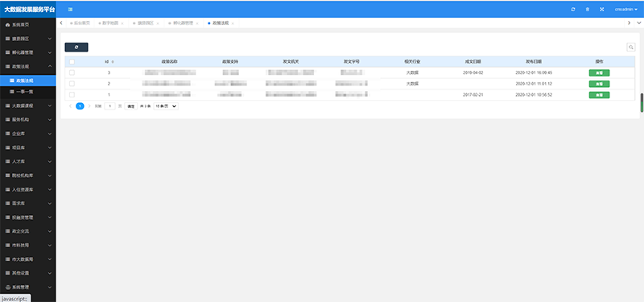644x302 pixels.
Task: Go to 系统首页 home icon in sidebar
Action: coord(7,25)
